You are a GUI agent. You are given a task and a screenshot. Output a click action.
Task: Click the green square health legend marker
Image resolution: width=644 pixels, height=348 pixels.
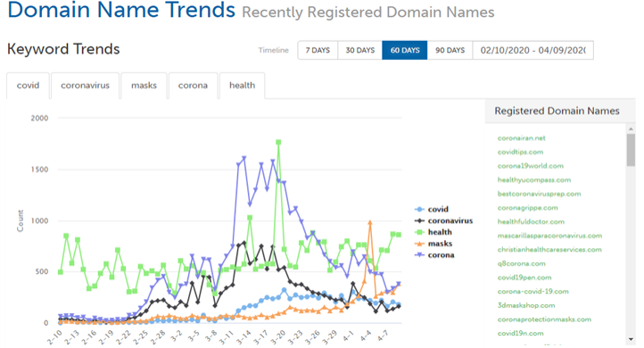pyautogui.click(x=419, y=232)
